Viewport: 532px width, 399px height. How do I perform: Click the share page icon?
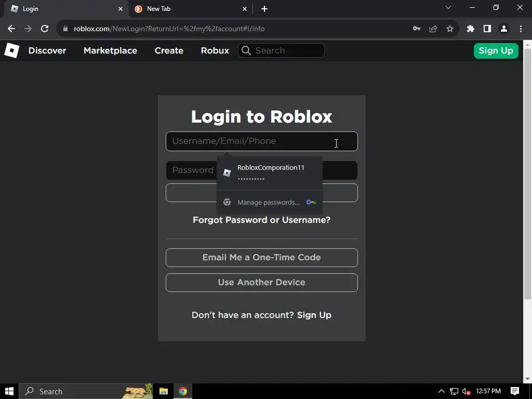click(433, 29)
